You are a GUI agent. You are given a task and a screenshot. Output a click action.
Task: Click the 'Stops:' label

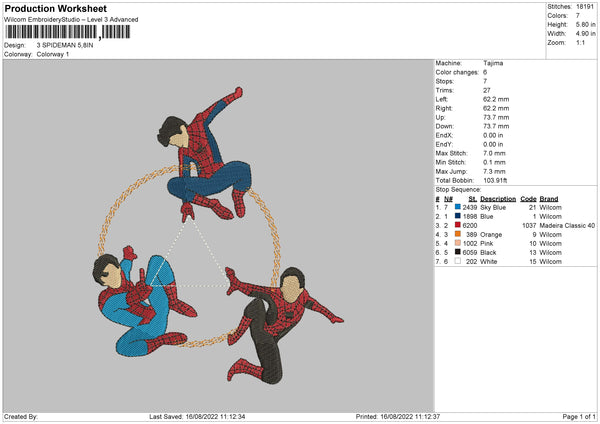point(444,81)
